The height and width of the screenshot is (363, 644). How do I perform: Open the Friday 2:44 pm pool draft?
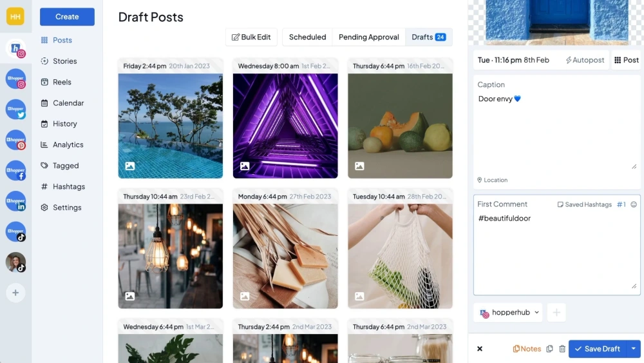(x=171, y=119)
